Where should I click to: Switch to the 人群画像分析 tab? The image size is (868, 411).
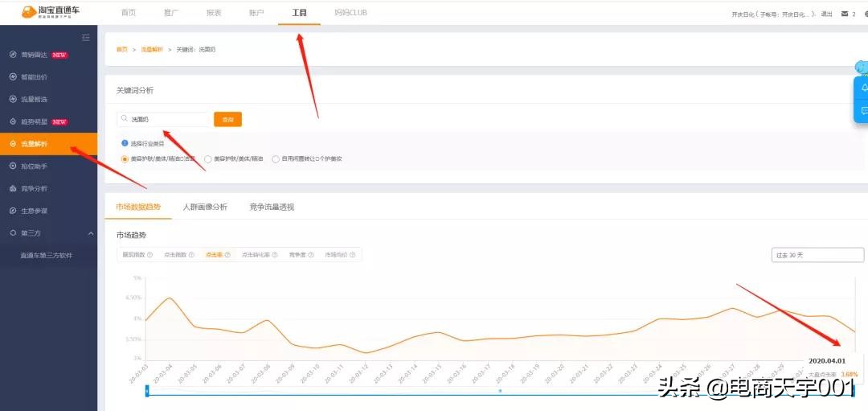205,208
